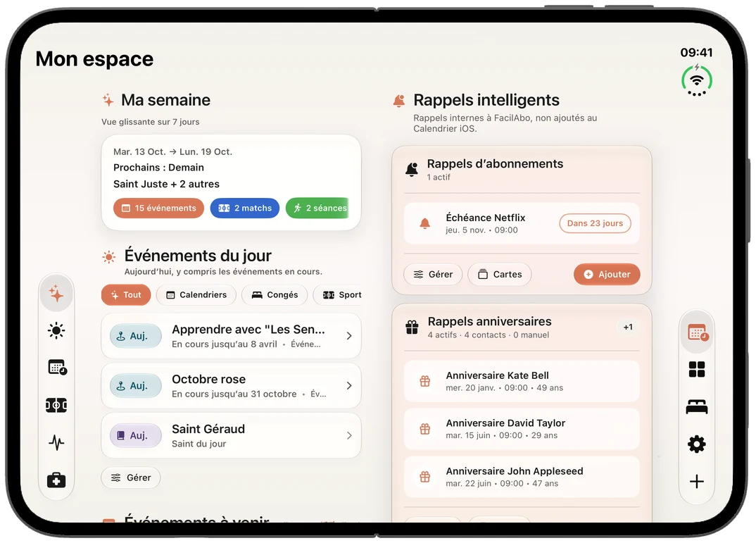Viewport: 756px width, 543px height.
Task: Expand the Octobre rose event chevron
Action: [349, 386]
